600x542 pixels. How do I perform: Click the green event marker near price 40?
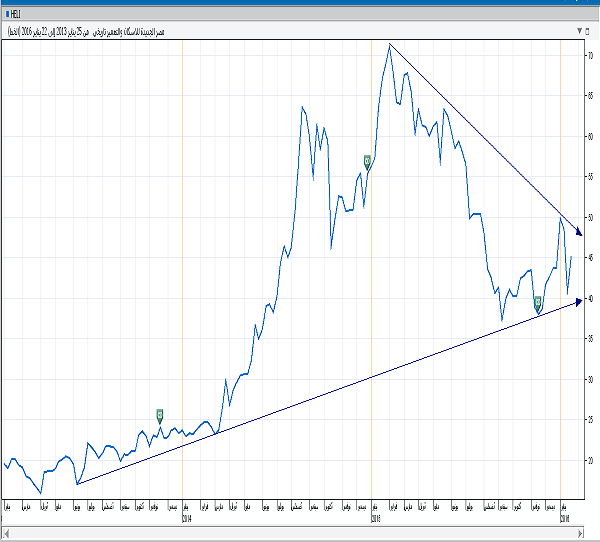[537, 301]
